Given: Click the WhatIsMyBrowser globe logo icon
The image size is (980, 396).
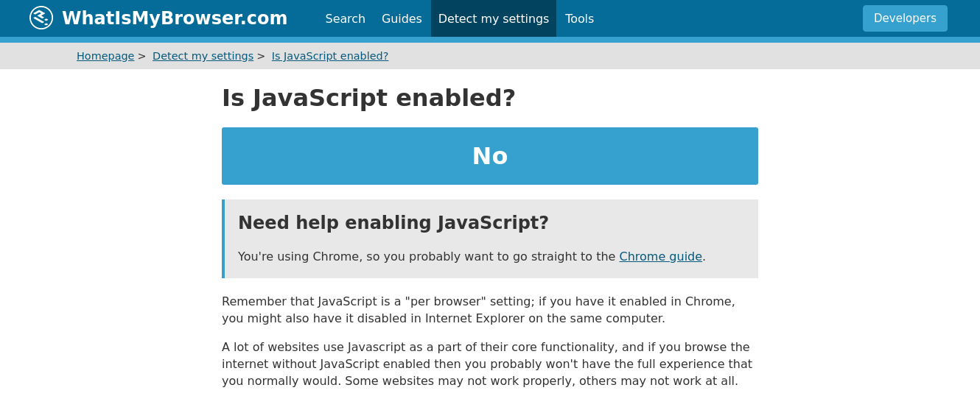Looking at the screenshot, I should pyautogui.click(x=41, y=18).
